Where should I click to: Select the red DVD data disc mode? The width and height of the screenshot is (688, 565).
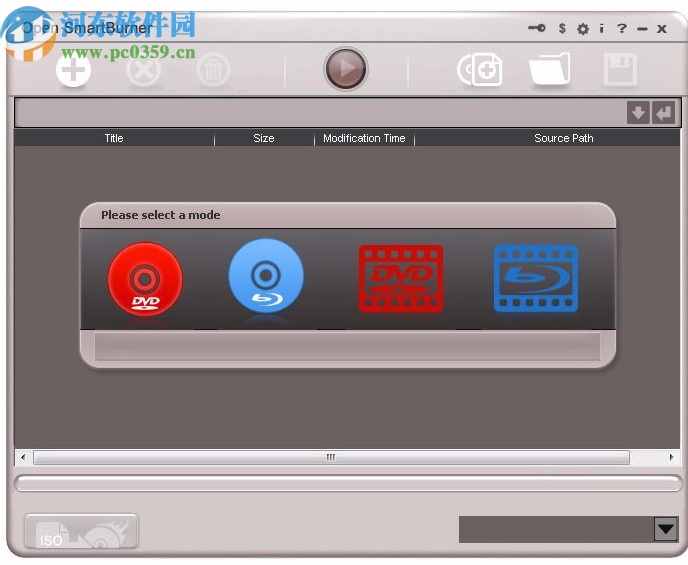point(145,279)
